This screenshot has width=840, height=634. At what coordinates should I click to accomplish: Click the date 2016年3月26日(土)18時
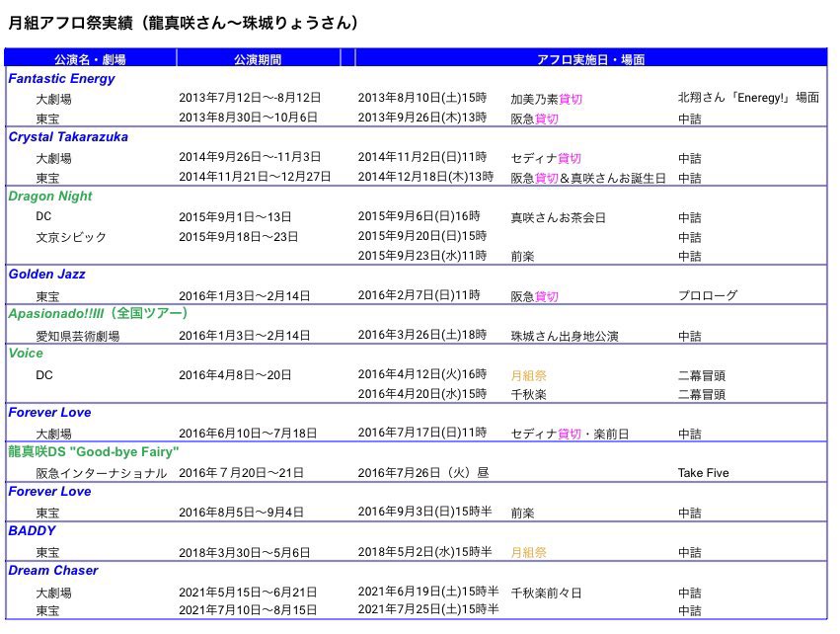(422, 335)
